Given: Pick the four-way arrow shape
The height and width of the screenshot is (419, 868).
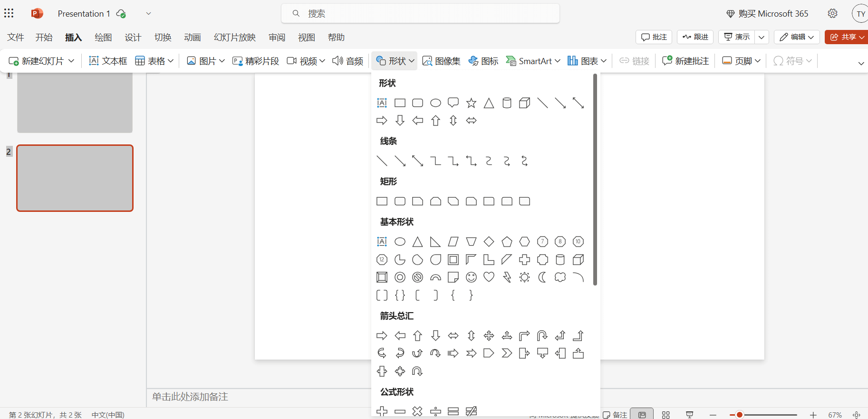Looking at the screenshot, I should tap(489, 336).
